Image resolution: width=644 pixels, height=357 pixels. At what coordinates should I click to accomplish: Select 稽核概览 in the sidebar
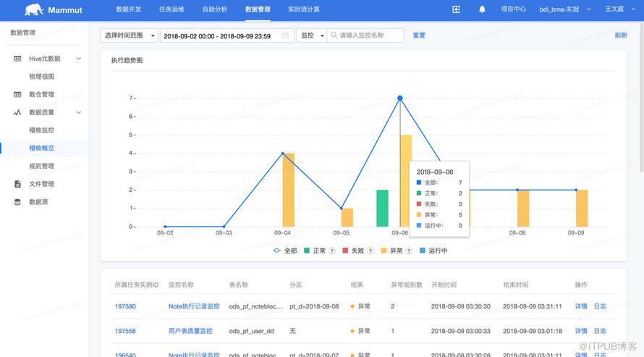point(41,148)
